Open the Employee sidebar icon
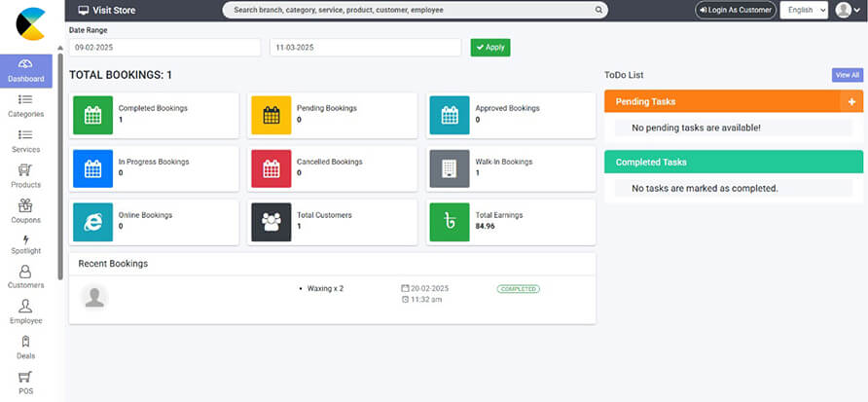 (x=25, y=307)
